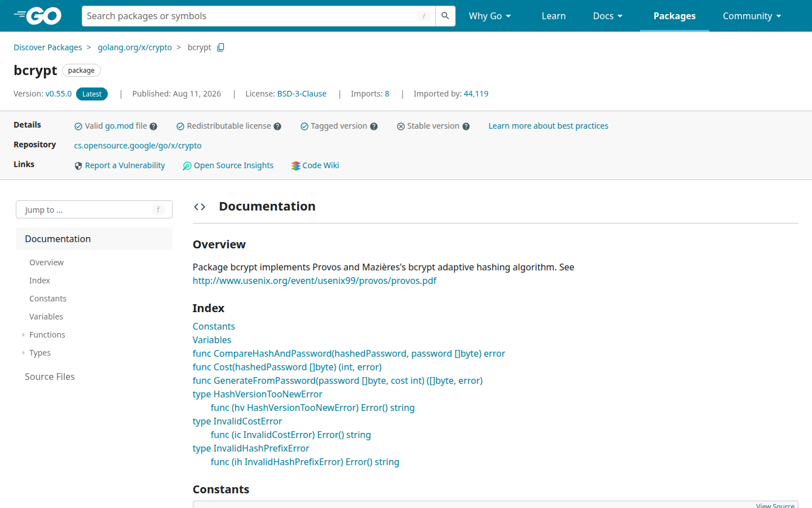Viewport: 812px width, 508px height.
Task: Select the Packages tab in header
Action: click(x=674, y=16)
